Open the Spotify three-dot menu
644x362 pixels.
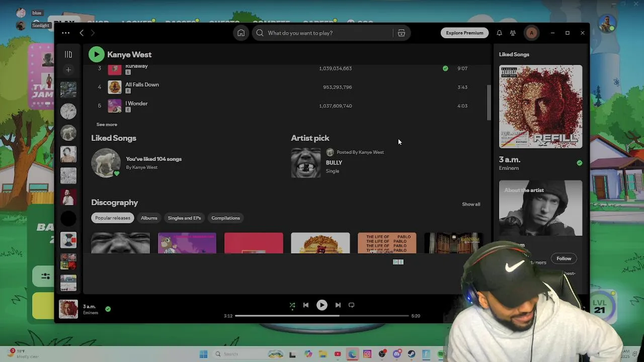click(x=66, y=33)
